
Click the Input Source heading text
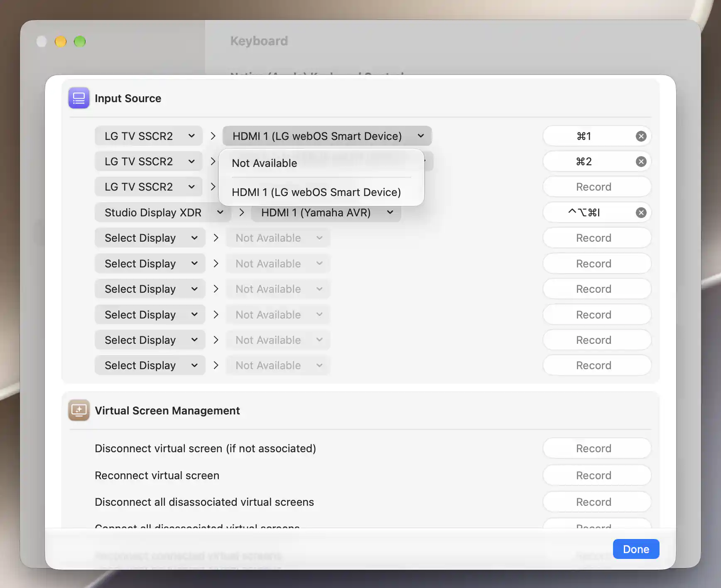[x=128, y=98]
